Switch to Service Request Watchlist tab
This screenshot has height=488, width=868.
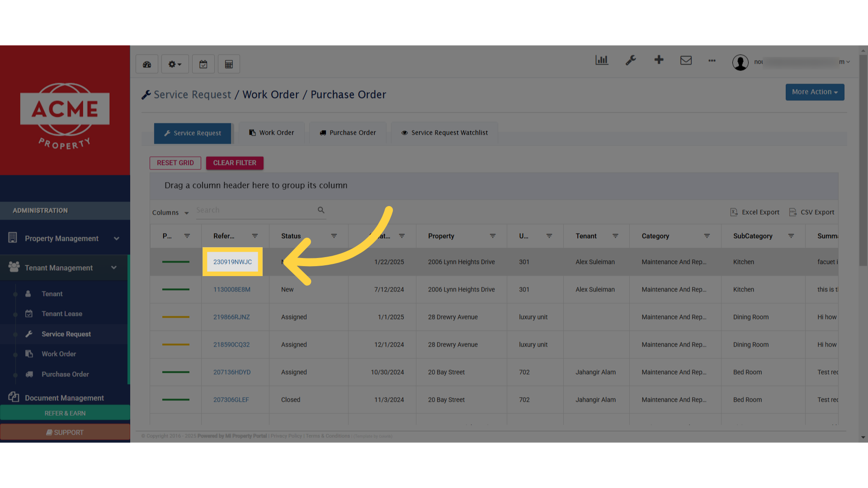click(445, 133)
